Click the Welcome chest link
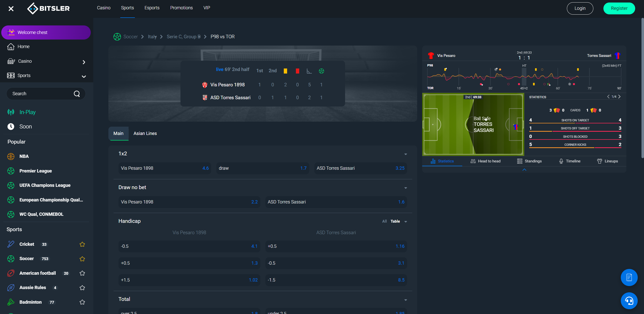644x314 pixels. pos(46,32)
